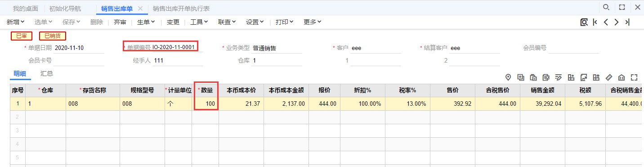Open the 工具 dropdown menu
This screenshot has height=167, width=644.
199,22
